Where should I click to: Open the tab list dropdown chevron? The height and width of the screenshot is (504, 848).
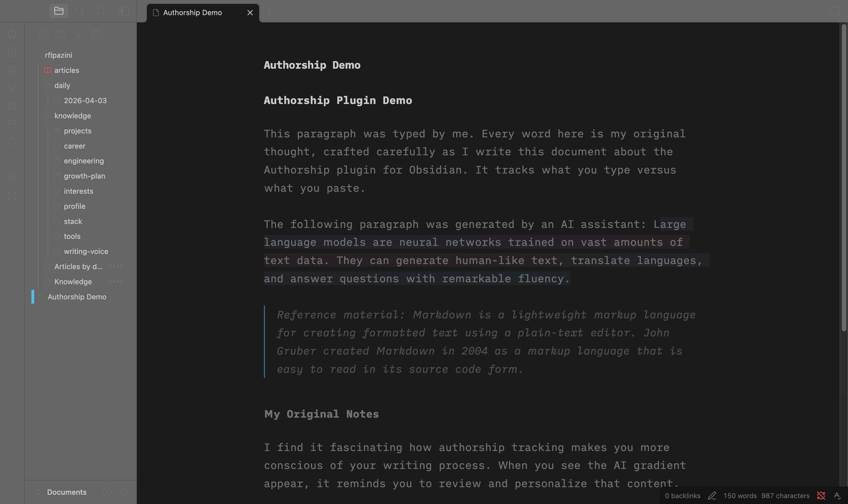point(817,11)
